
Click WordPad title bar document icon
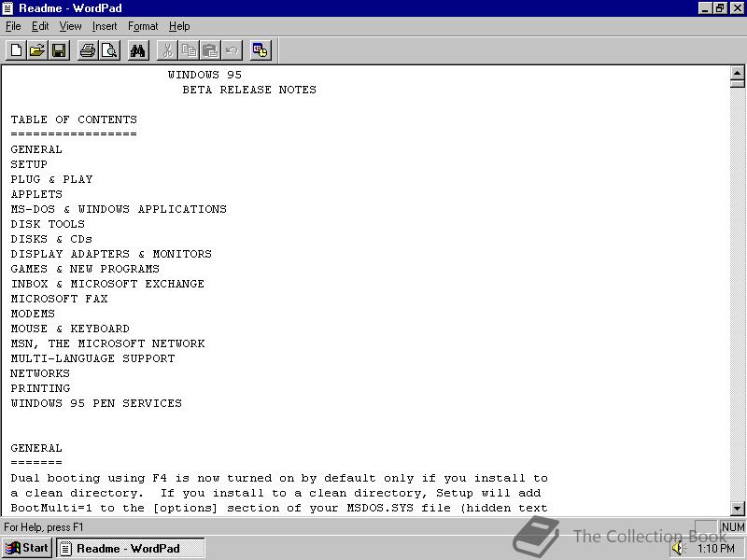(x=7, y=8)
